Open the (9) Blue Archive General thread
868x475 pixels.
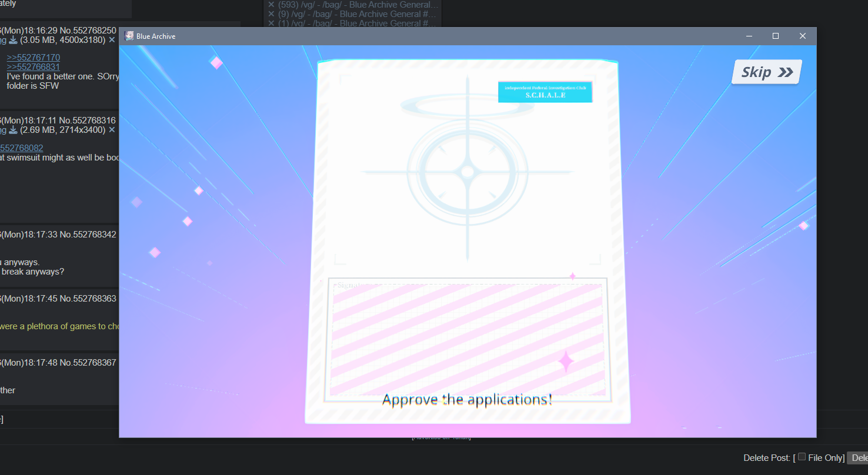pyautogui.click(x=358, y=14)
